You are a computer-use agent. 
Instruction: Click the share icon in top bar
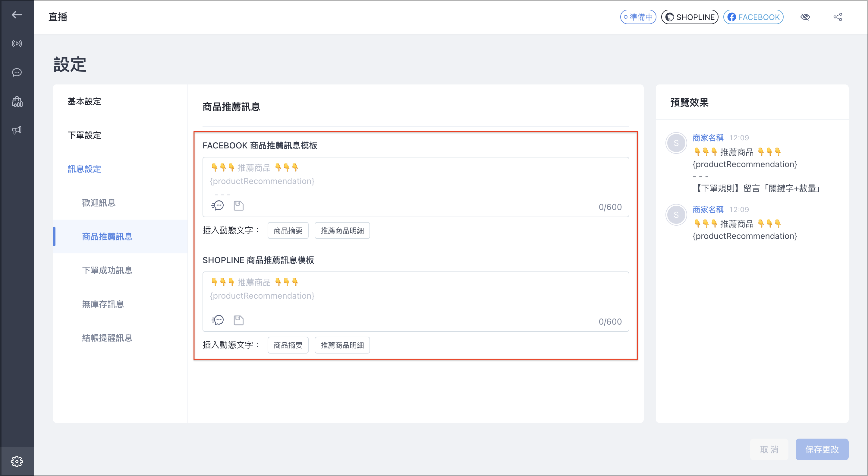(838, 17)
